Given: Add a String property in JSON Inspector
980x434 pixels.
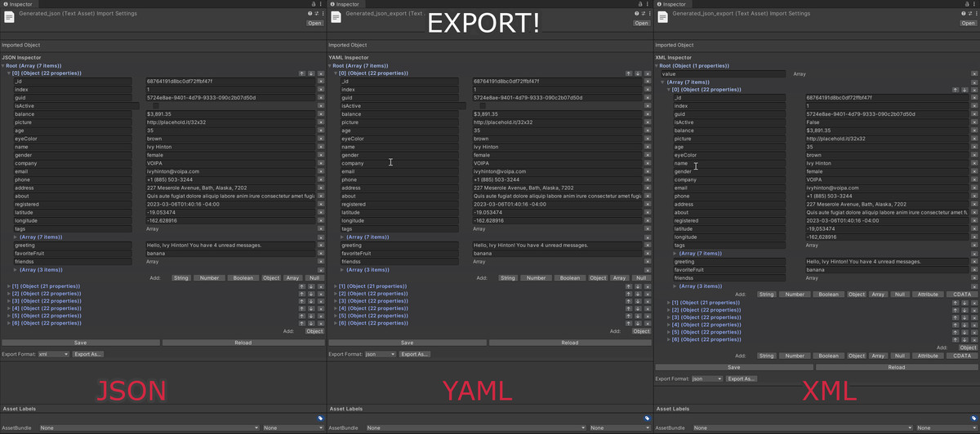Looking at the screenshot, I should (x=181, y=277).
